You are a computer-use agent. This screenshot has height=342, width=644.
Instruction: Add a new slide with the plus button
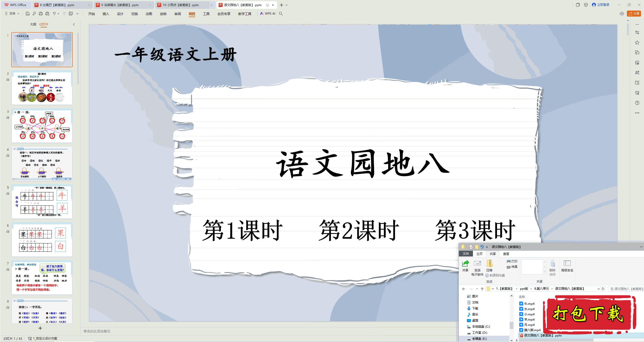tap(40, 328)
